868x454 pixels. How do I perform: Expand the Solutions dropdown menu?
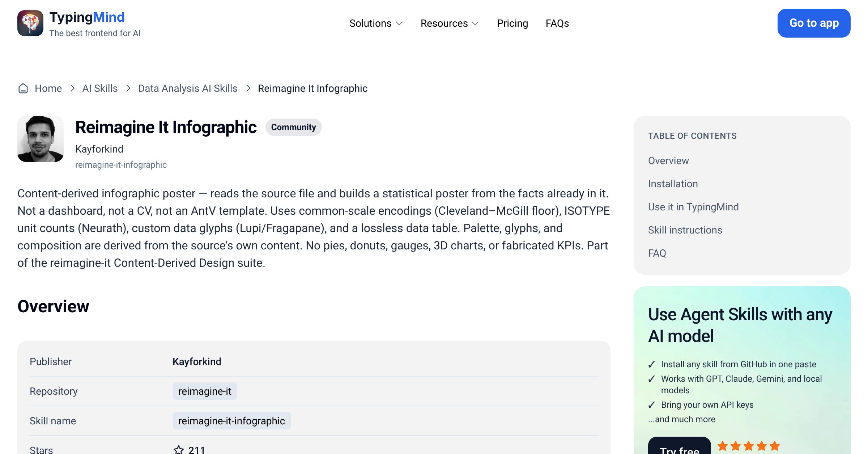coord(376,23)
